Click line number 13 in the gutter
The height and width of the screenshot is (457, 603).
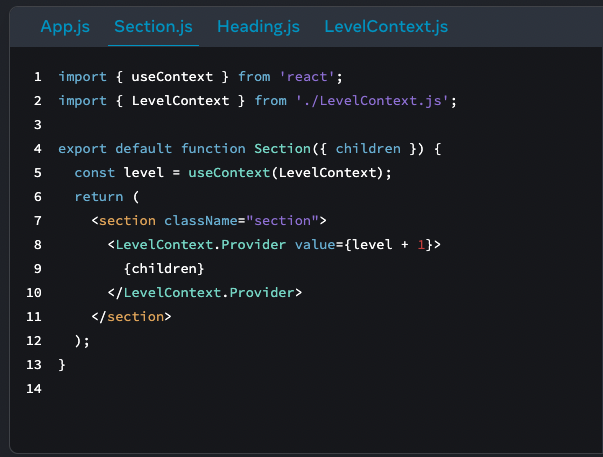tap(34, 365)
